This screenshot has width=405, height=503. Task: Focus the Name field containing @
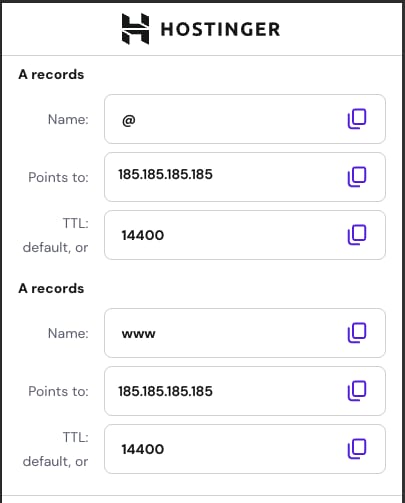pyautogui.click(x=245, y=119)
